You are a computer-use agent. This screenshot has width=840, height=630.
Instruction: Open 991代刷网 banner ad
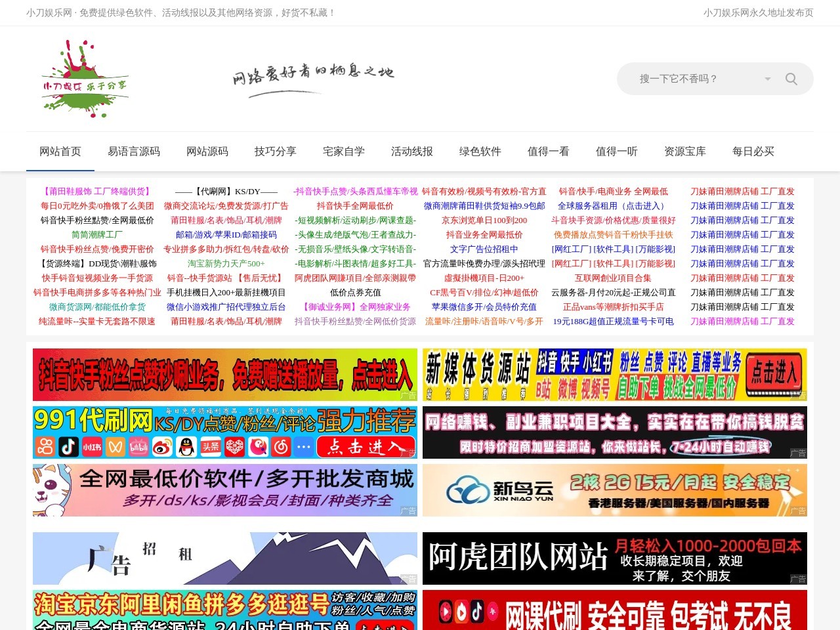tap(225, 432)
